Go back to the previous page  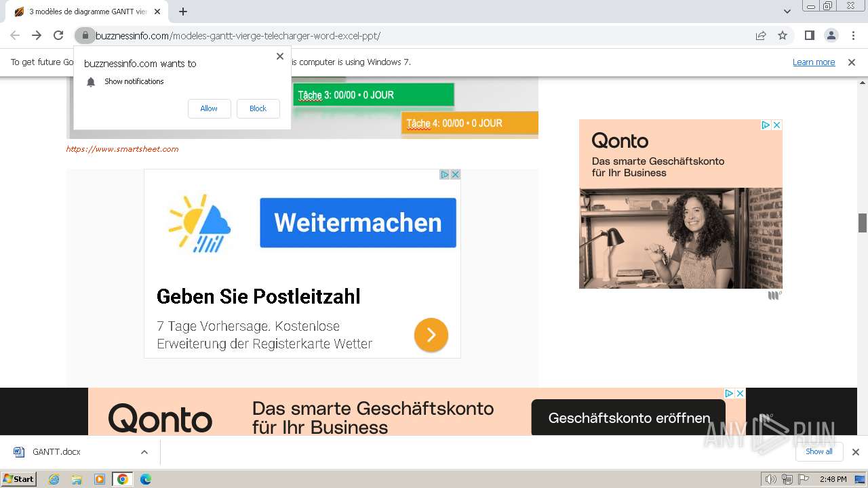pos(15,35)
